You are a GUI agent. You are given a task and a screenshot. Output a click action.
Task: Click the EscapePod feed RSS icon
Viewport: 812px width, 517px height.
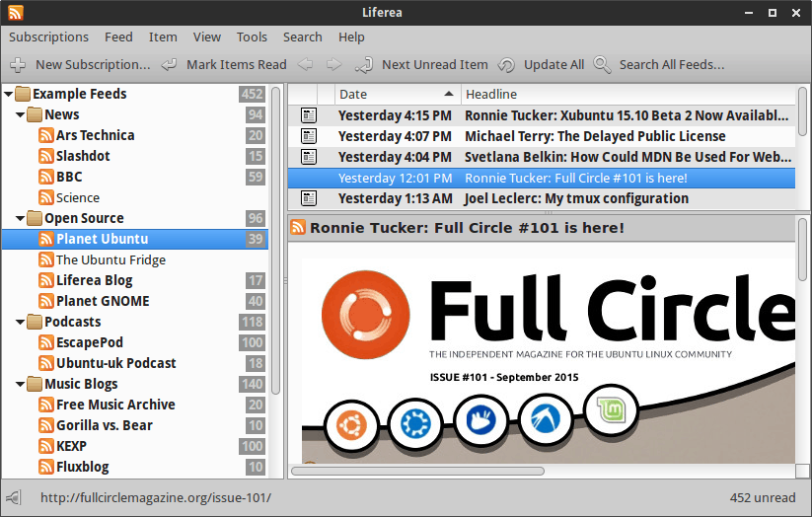click(46, 342)
